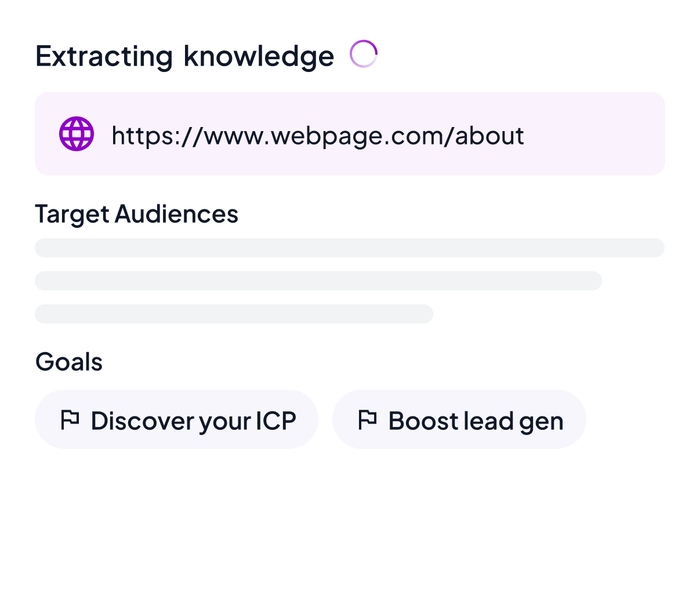This screenshot has height=594, width=700.
Task: Click the flag icon beside Boost lead gen
Action: (368, 419)
